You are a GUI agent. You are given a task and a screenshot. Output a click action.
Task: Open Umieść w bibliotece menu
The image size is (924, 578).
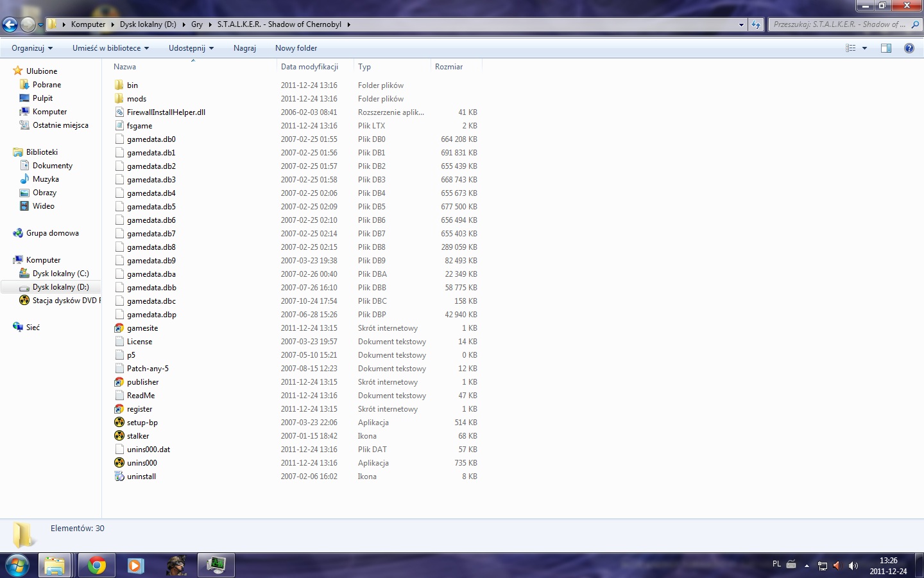[110, 48]
